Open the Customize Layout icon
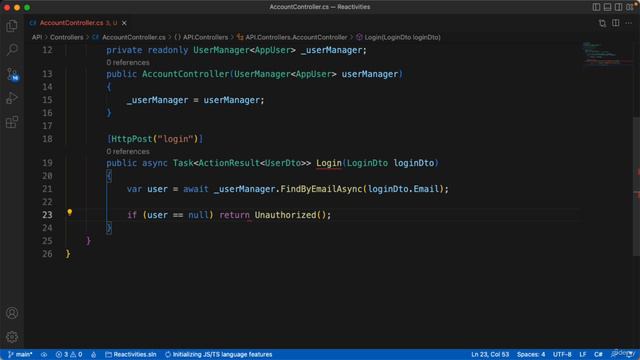Screen dimensions: 640x360 [630, 7]
